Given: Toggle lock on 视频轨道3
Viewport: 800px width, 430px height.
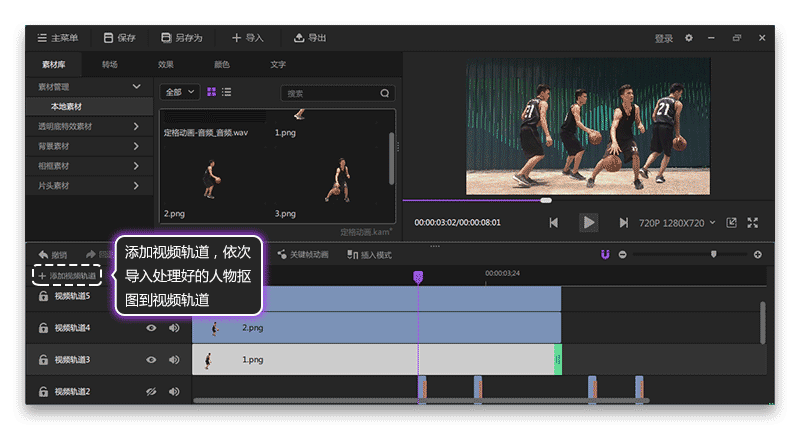Looking at the screenshot, I should pos(43,360).
